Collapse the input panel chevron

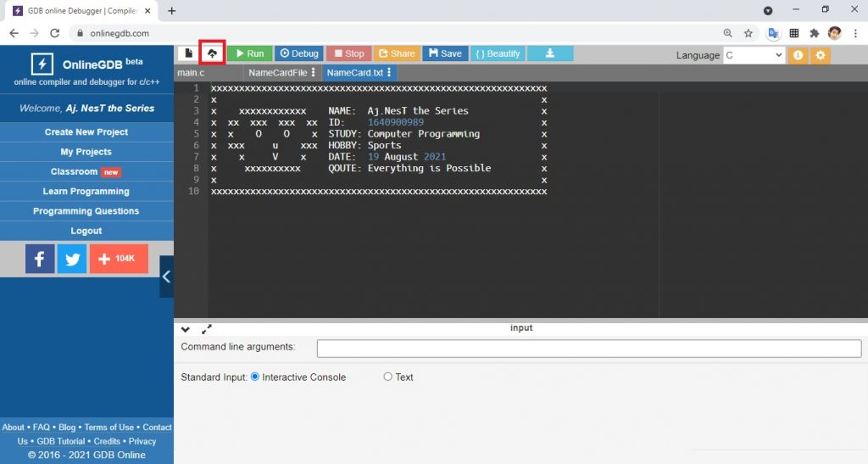tap(186, 329)
